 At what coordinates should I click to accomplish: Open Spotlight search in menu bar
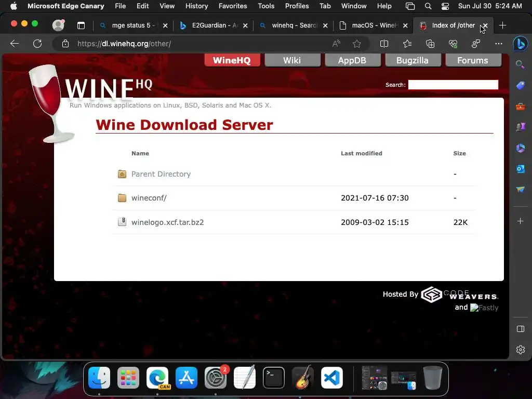tap(428, 6)
